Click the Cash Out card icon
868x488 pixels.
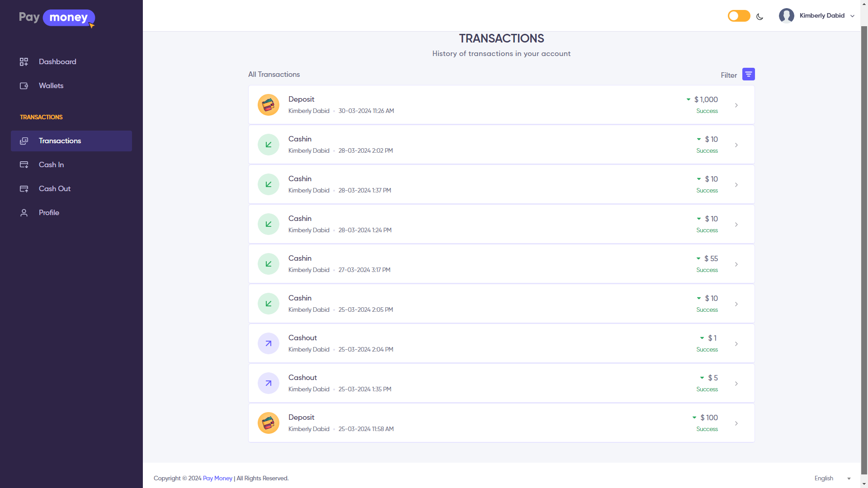tap(24, 189)
